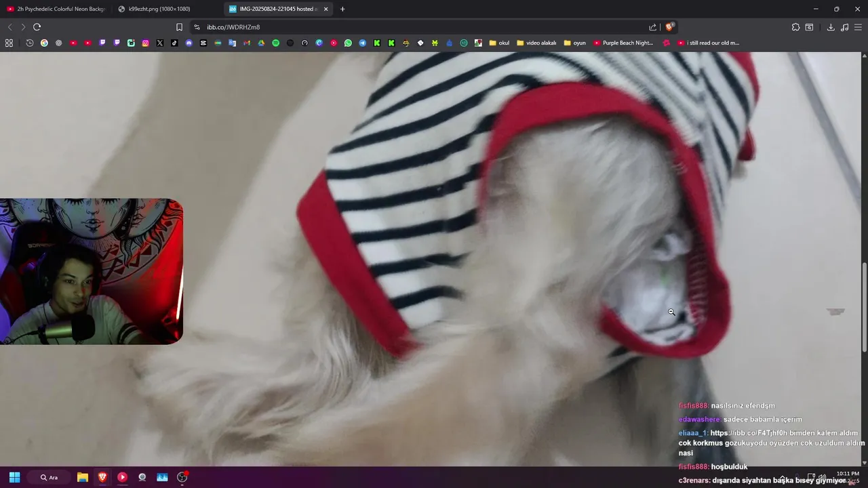
Task: Open the ChatGPT bookmark
Action: point(58,43)
